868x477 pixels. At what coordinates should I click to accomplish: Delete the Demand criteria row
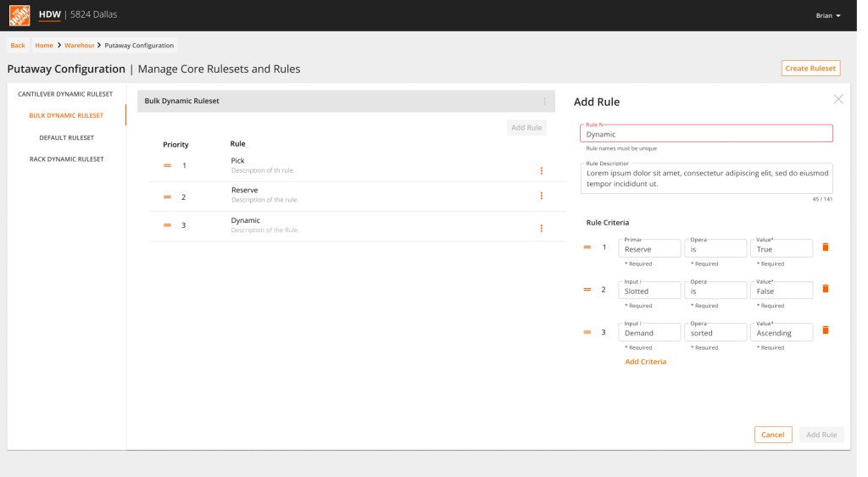(x=826, y=330)
